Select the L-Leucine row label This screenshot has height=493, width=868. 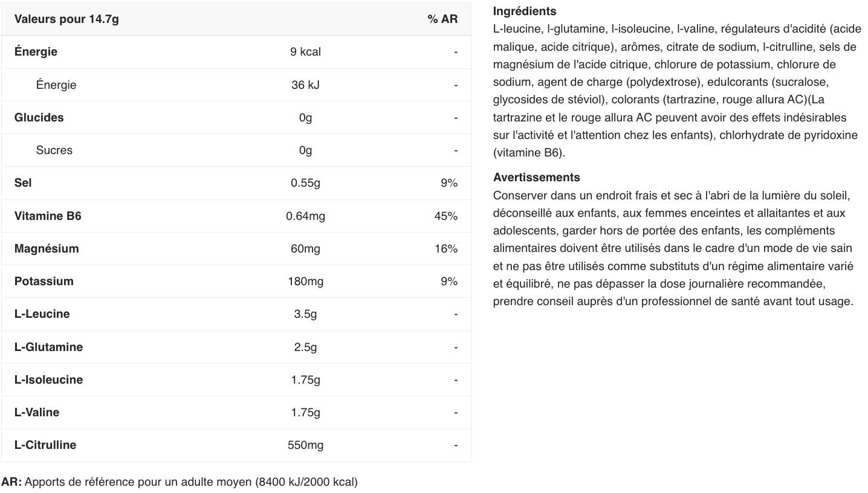42,314
